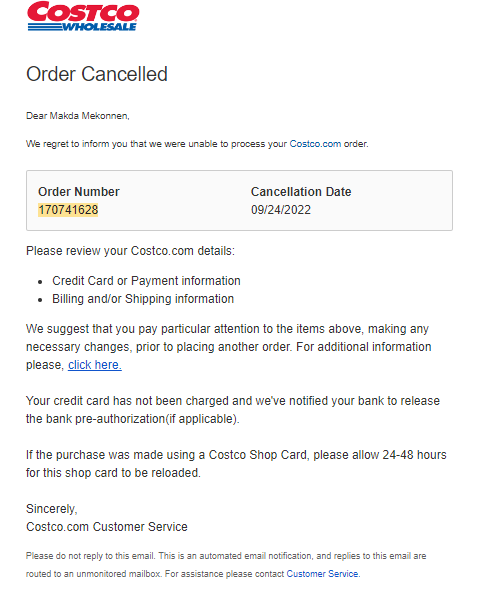Select the highlighted order number 170741628
This screenshot has width=484, height=609.
68,210
